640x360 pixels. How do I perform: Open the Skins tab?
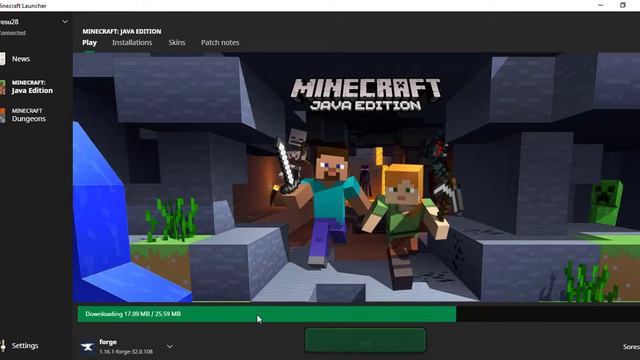177,42
